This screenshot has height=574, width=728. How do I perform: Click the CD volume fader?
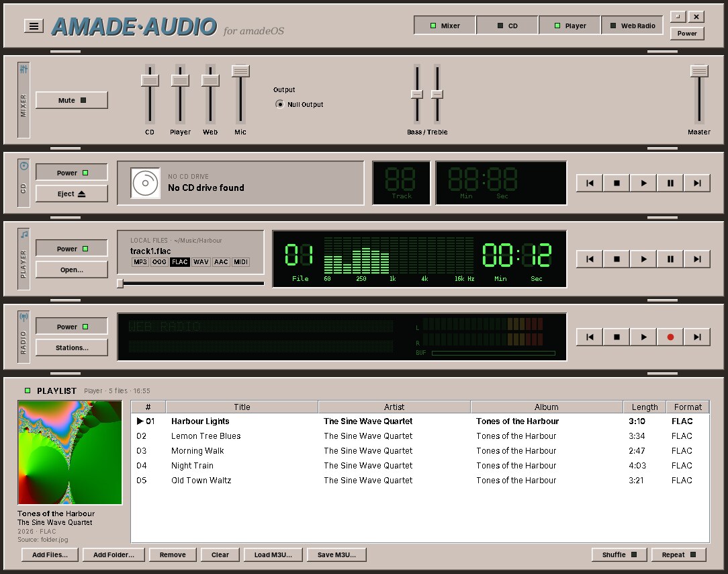click(x=150, y=80)
